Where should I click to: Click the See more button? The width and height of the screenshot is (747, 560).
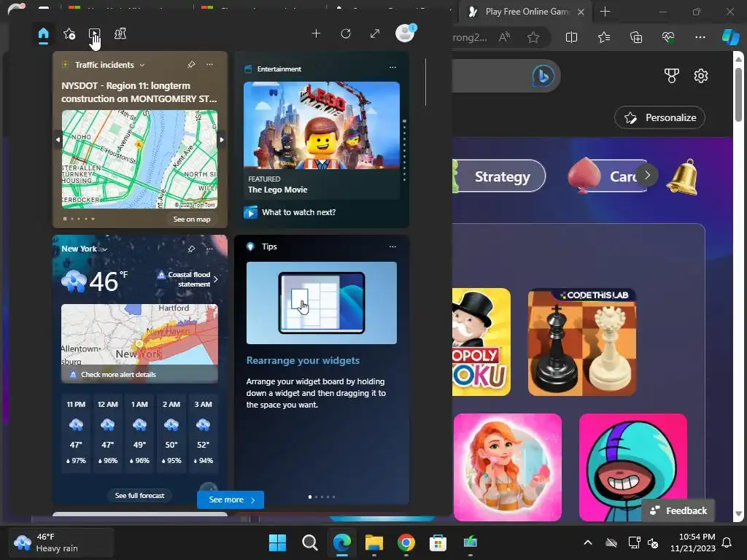pyautogui.click(x=231, y=499)
